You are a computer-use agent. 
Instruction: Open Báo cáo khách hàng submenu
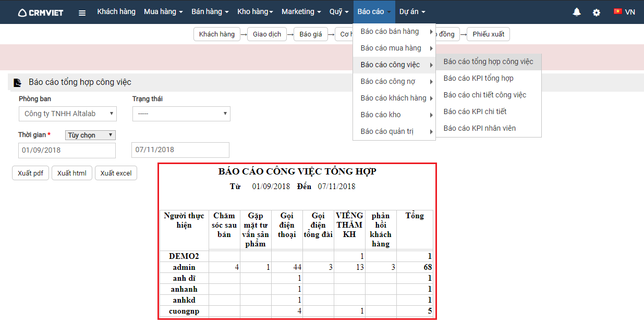(x=394, y=98)
